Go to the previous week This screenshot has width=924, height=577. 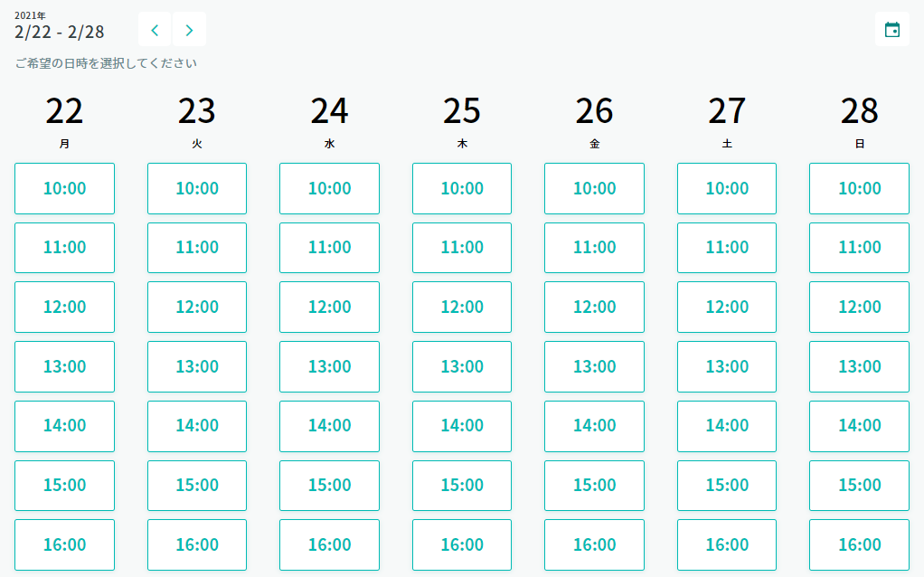pyautogui.click(x=155, y=30)
